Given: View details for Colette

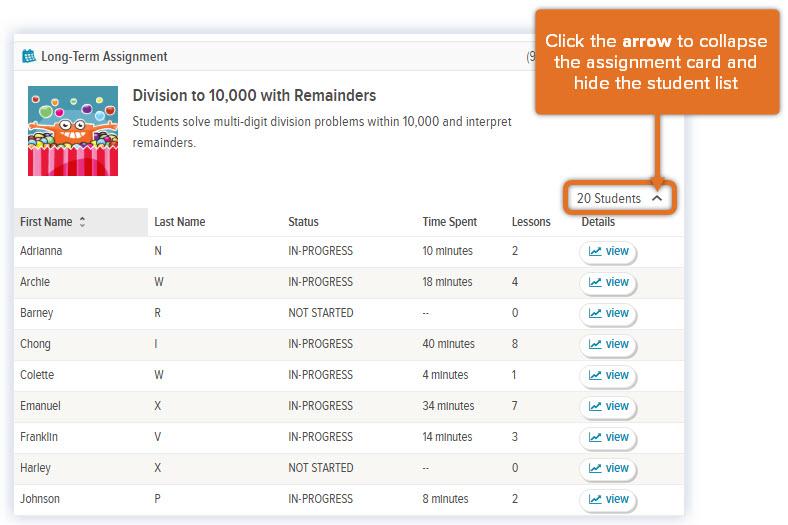Looking at the screenshot, I should point(608,375).
